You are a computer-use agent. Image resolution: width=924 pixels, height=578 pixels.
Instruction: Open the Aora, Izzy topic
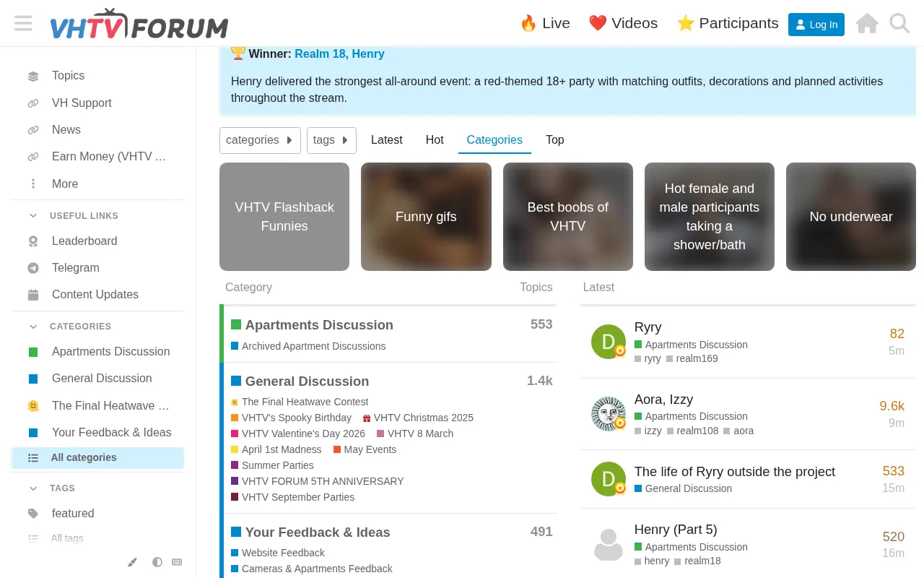coord(663,400)
